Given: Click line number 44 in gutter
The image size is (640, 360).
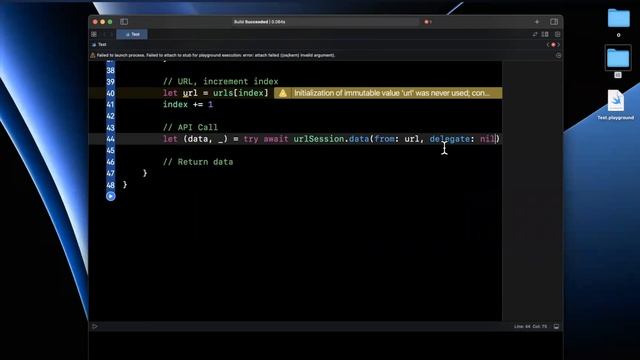Looking at the screenshot, I should pos(111,139).
